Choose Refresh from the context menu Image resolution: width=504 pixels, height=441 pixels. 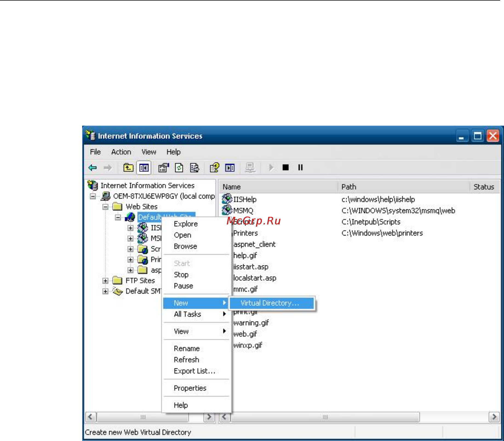[x=196, y=359]
